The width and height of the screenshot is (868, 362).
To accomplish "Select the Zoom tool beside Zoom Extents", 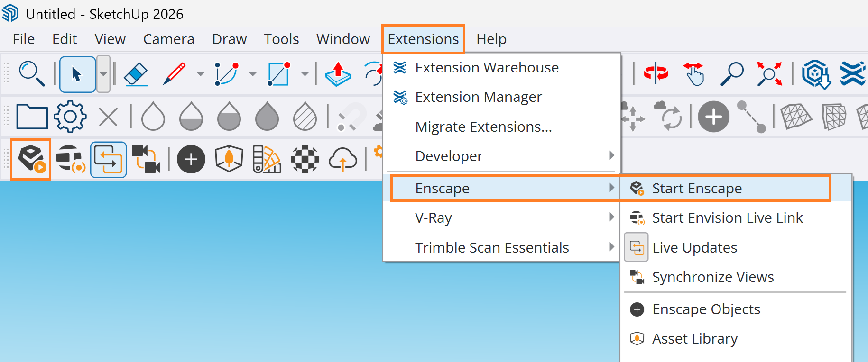I will [x=732, y=73].
